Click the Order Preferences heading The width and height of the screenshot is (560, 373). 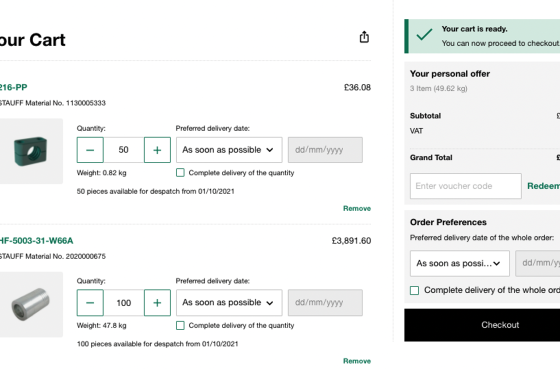tap(448, 222)
